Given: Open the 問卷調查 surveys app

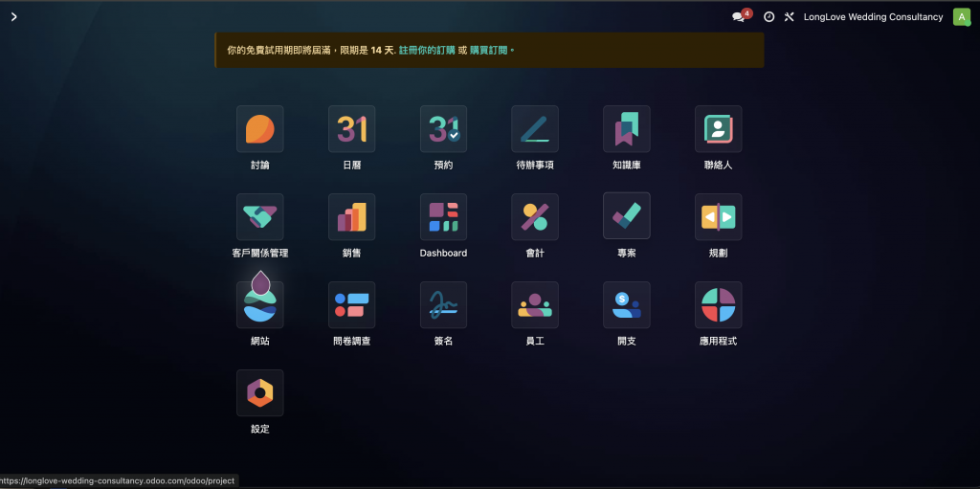Looking at the screenshot, I should pyautogui.click(x=352, y=305).
